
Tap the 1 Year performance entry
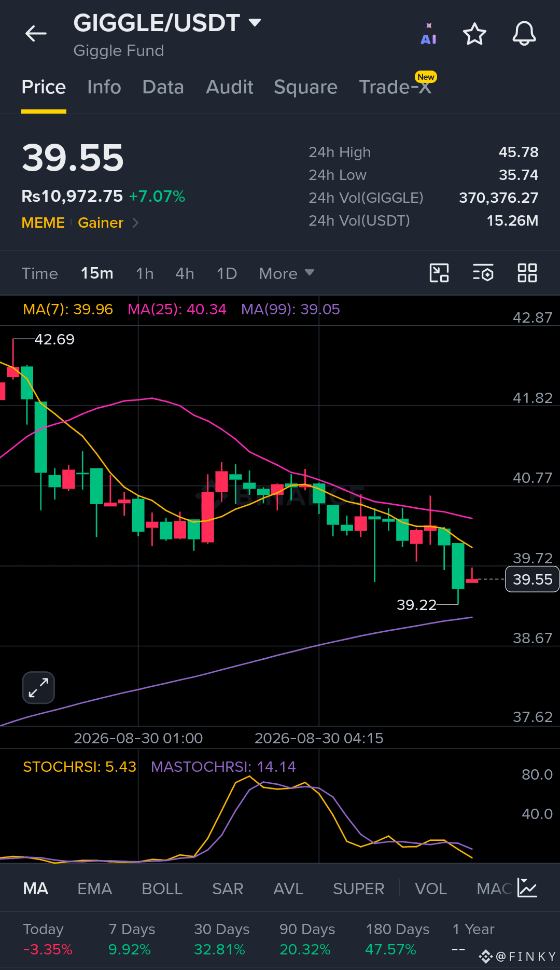pyautogui.click(x=473, y=939)
